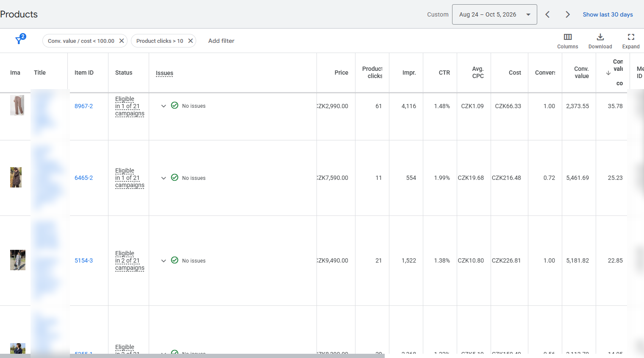Image resolution: width=644 pixels, height=358 pixels.
Task: Select the price CZK7,590.00 cell
Action: [x=333, y=178]
